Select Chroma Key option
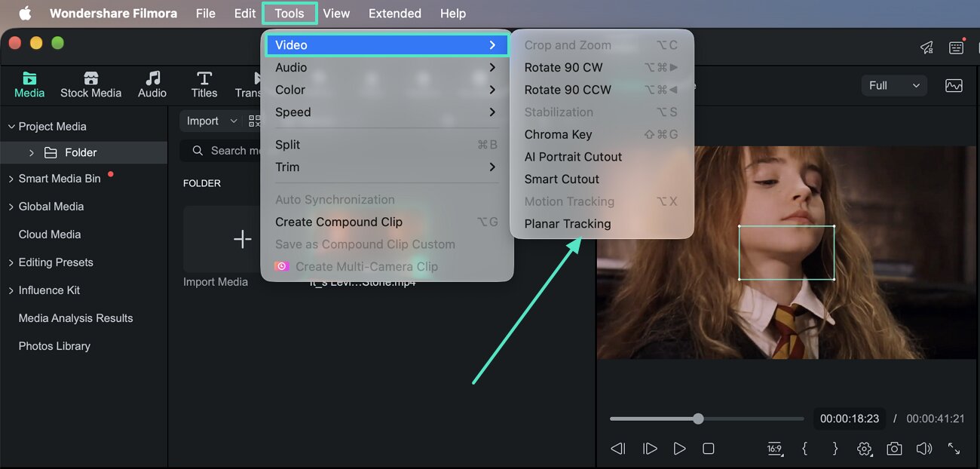Screen dimensions: 980x469 602,135
